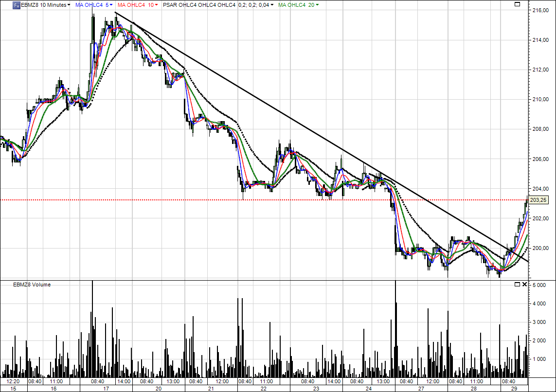556x392 pixels.
Task: Click the 216,00 price axis label
Action: pos(538,10)
